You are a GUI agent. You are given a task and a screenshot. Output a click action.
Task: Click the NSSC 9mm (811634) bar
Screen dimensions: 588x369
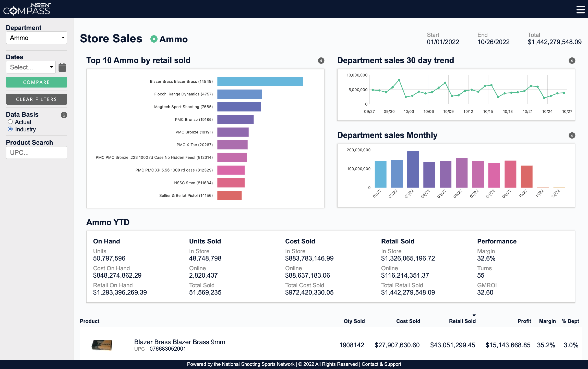tap(231, 183)
